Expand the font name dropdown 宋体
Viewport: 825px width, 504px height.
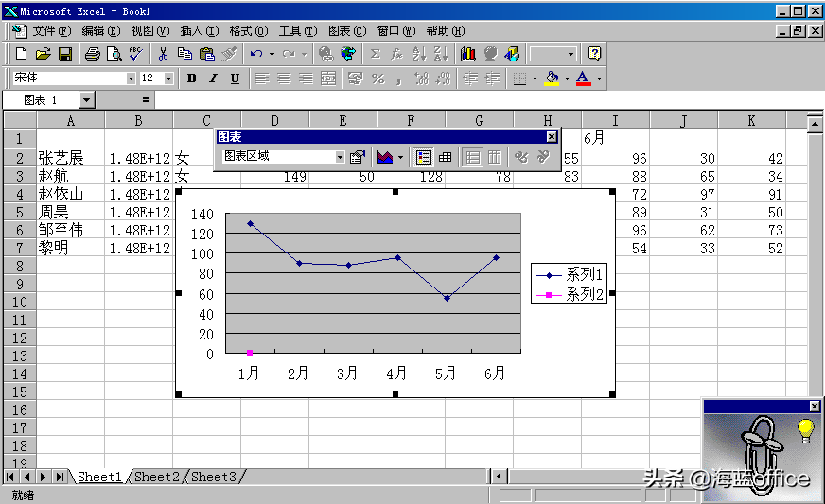click(x=131, y=78)
